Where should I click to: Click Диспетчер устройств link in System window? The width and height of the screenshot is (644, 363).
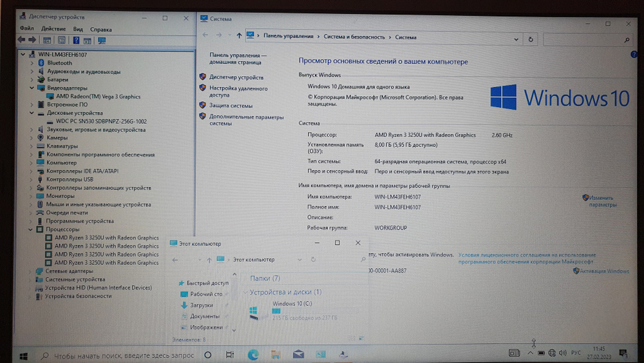point(236,77)
